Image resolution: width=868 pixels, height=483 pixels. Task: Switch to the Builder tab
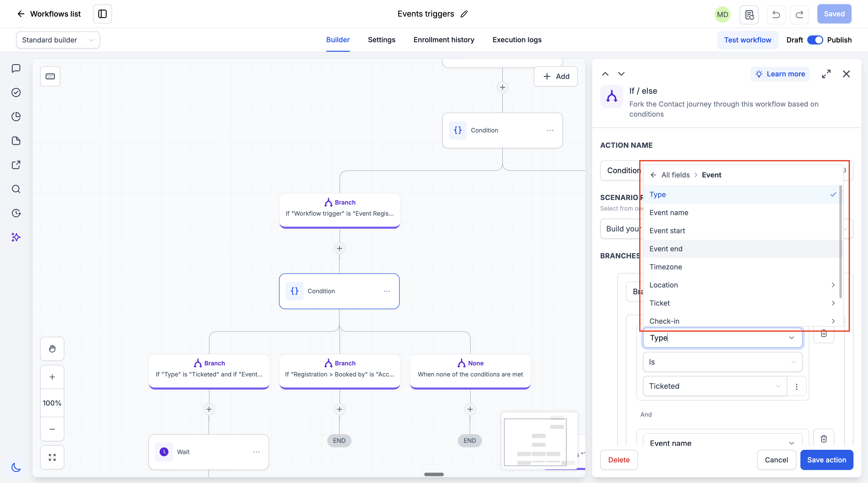tap(338, 40)
